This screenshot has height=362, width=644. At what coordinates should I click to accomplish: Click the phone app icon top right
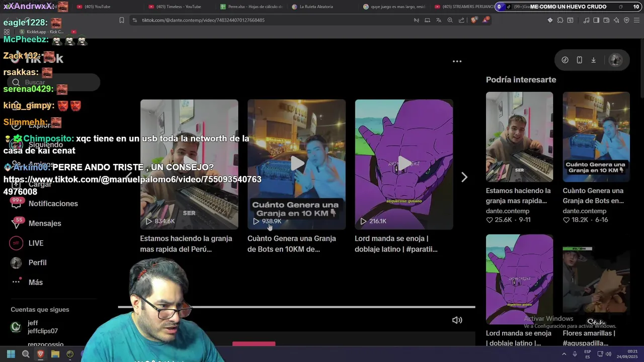[579, 60]
